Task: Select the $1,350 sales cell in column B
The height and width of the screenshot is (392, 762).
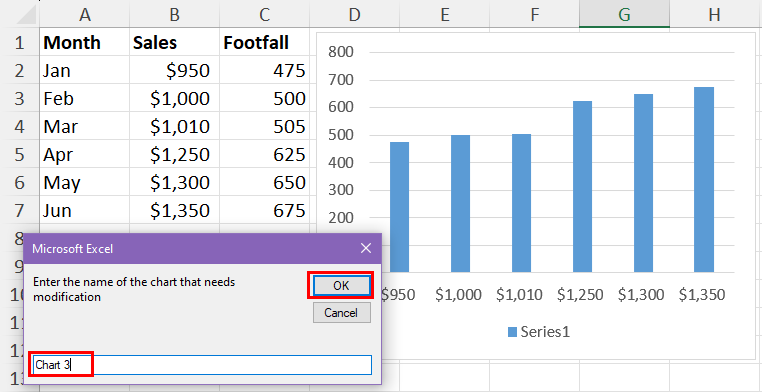Action: (x=174, y=210)
